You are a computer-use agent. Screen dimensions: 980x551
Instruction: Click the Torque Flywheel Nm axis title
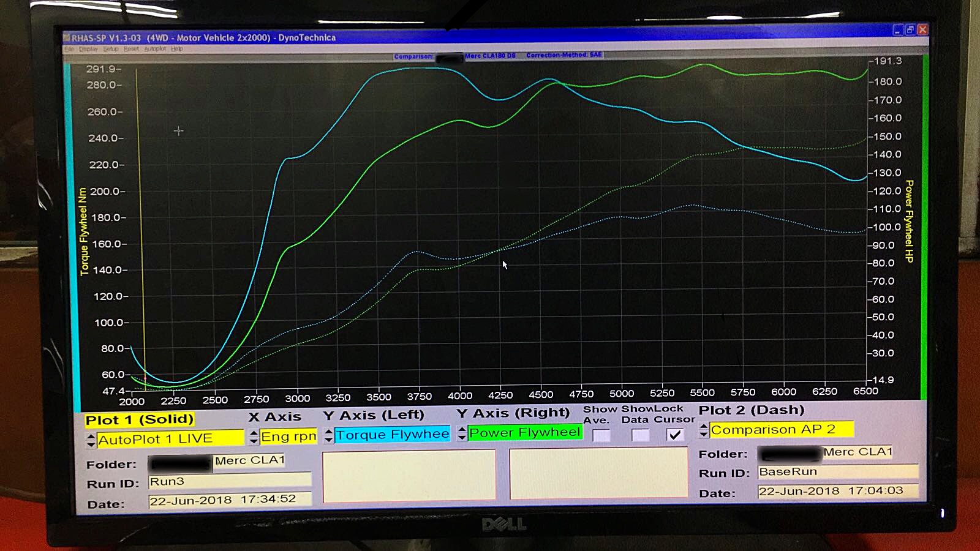tap(84, 231)
